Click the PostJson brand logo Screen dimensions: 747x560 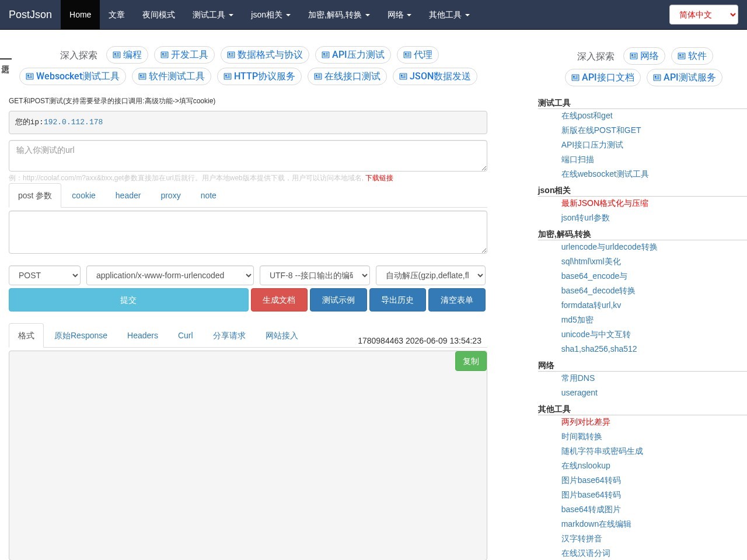30,15
